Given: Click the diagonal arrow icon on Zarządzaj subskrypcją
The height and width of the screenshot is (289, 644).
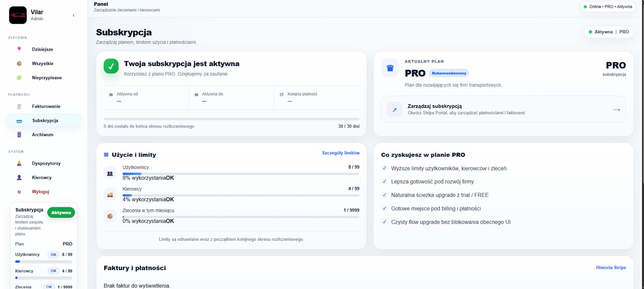Looking at the screenshot, I should point(394,110).
